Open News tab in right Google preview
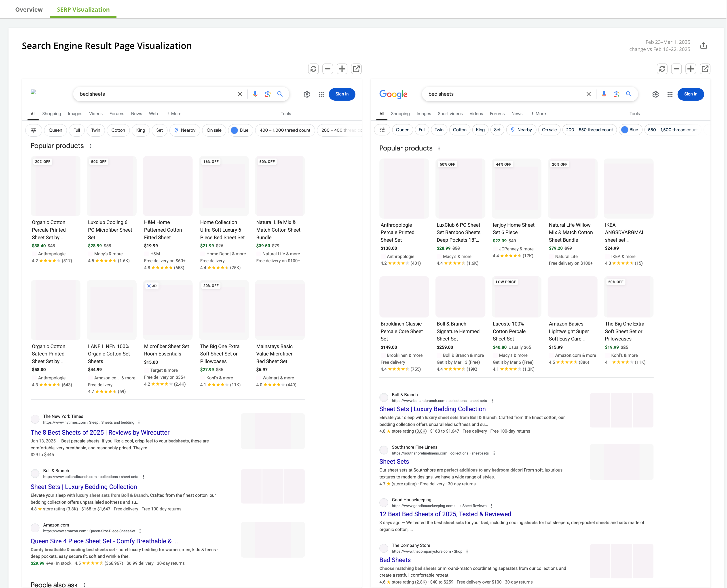727x588 pixels. pos(517,114)
